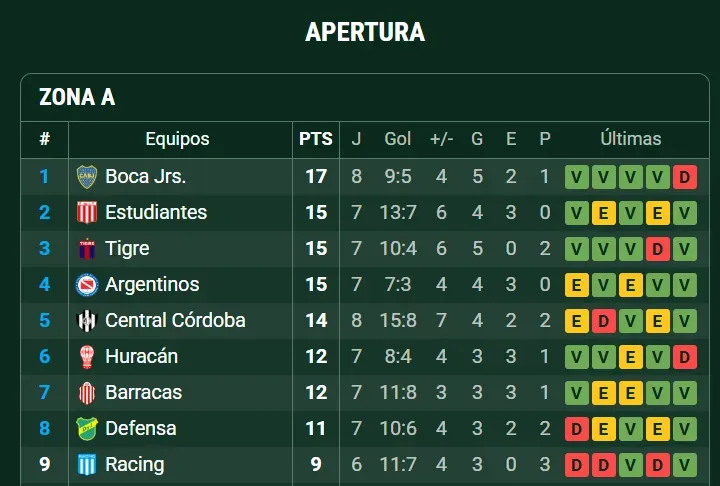Click the Huracán team crest
Viewport: 720px width, 486px height.
click(x=87, y=357)
